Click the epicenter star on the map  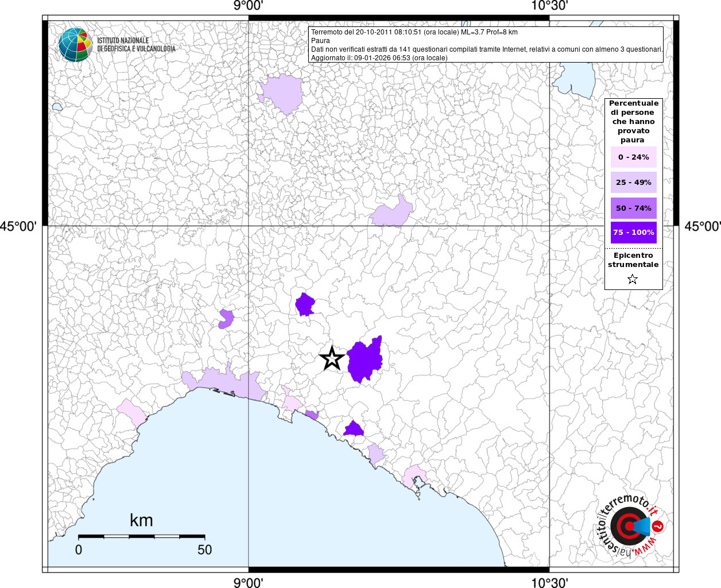click(332, 358)
